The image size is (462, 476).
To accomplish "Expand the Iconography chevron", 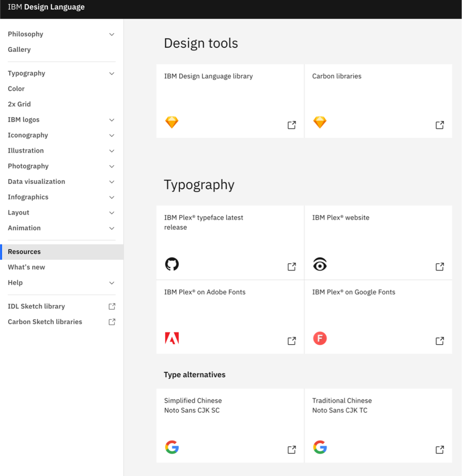I will 112,135.
